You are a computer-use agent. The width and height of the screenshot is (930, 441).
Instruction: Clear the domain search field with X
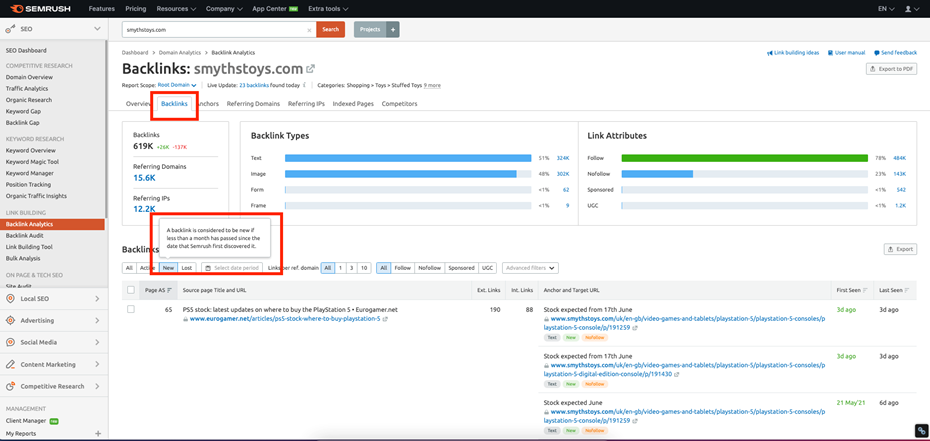pyautogui.click(x=309, y=30)
